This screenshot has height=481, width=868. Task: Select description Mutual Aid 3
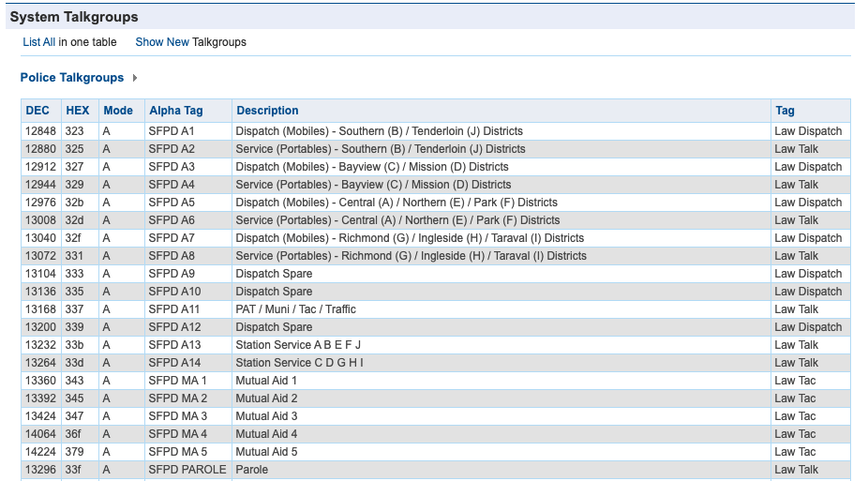tap(266, 415)
